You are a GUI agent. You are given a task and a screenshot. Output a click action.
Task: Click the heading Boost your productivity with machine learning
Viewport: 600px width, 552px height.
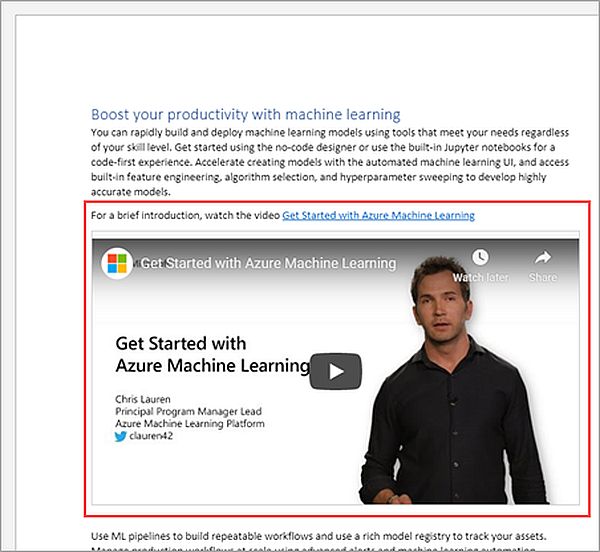pyautogui.click(x=246, y=114)
